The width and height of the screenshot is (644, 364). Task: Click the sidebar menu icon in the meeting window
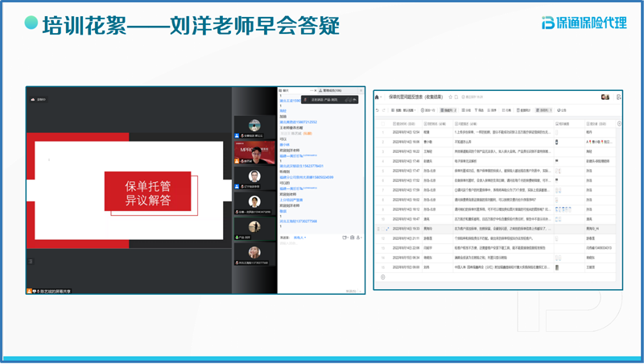pos(31,261)
